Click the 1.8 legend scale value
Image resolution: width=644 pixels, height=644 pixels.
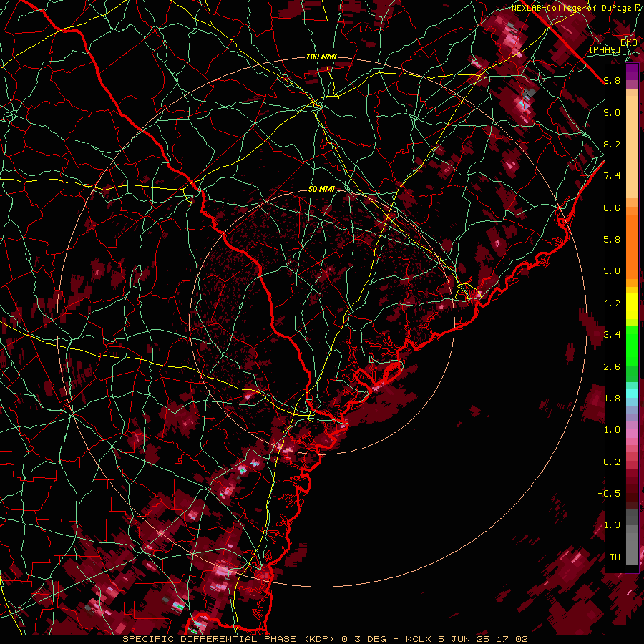[612, 399]
